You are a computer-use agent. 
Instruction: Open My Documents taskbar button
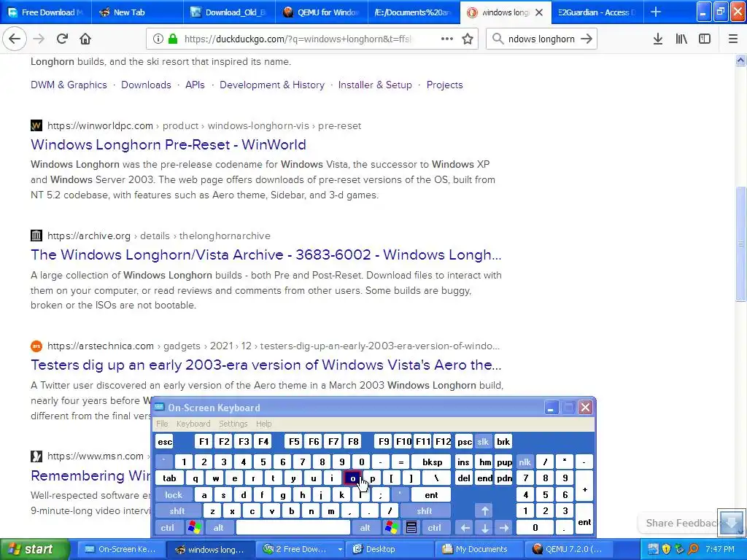point(481,549)
